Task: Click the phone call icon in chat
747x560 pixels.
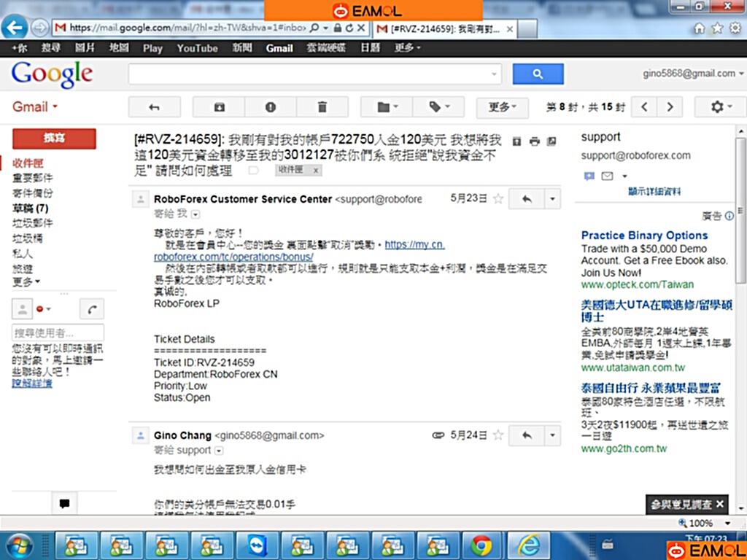Action: pyautogui.click(x=92, y=309)
